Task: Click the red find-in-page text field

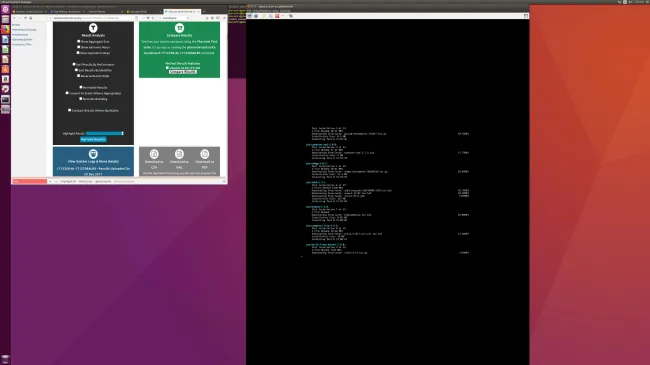Action: (29, 181)
